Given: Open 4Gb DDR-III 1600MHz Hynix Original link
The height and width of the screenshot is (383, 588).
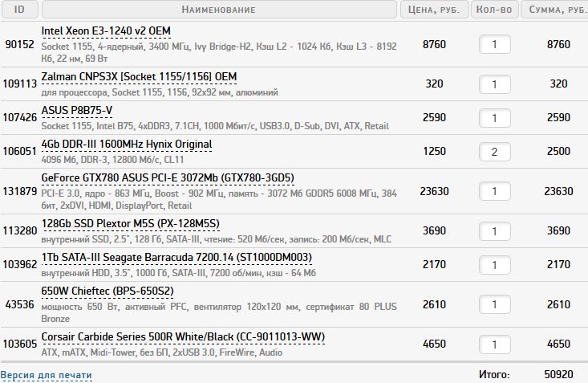Looking at the screenshot, I should [127, 145].
